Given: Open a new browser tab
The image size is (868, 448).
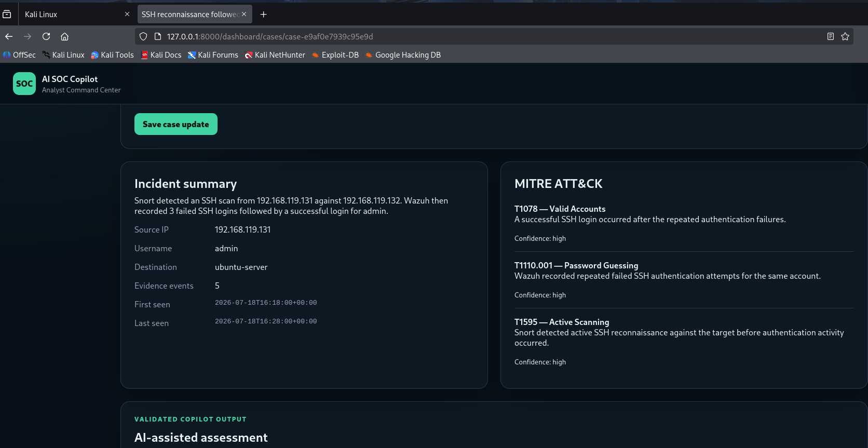Looking at the screenshot, I should click(263, 15).
